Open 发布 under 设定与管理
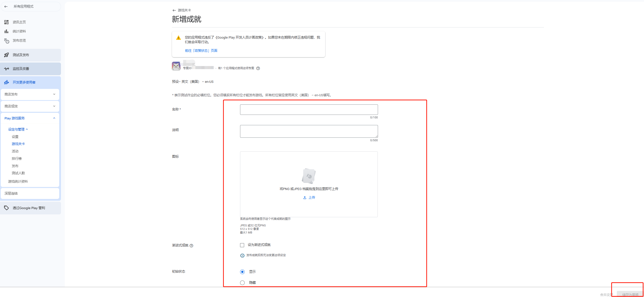This screenshot has width=644, height=297. coord(15,166)
